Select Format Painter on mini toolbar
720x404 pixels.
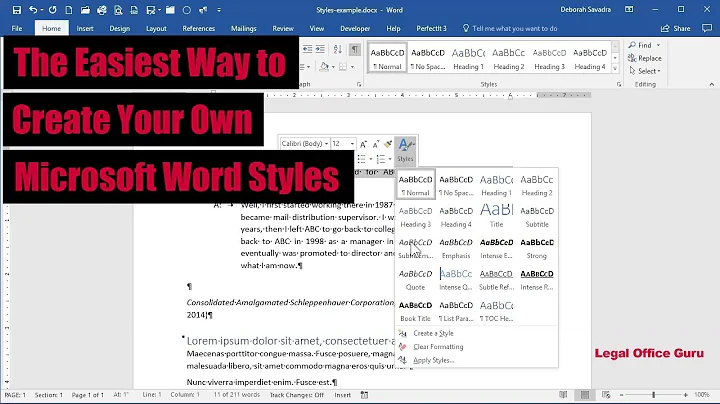pos(388,144)
